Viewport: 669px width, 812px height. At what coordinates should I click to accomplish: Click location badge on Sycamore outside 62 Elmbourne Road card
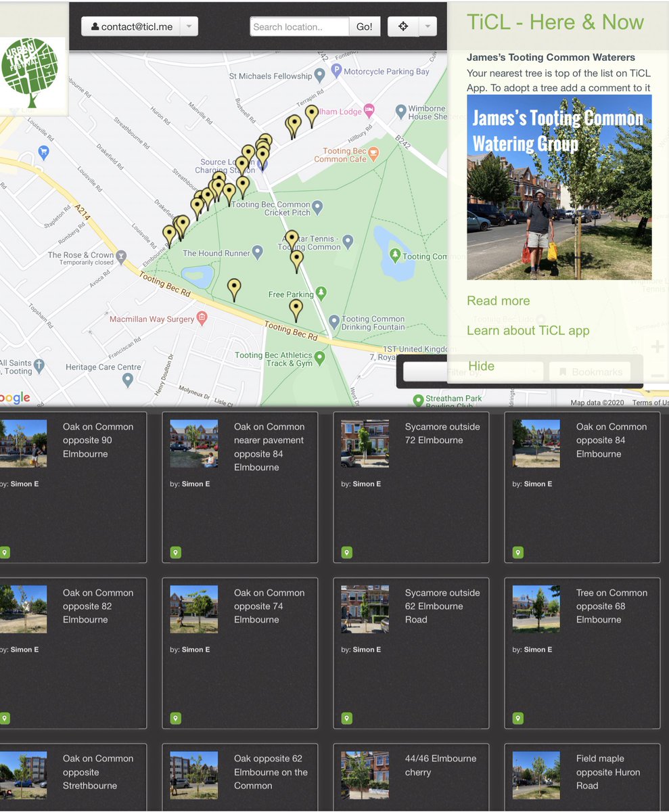pyautogui.click(x=346, y=718)
